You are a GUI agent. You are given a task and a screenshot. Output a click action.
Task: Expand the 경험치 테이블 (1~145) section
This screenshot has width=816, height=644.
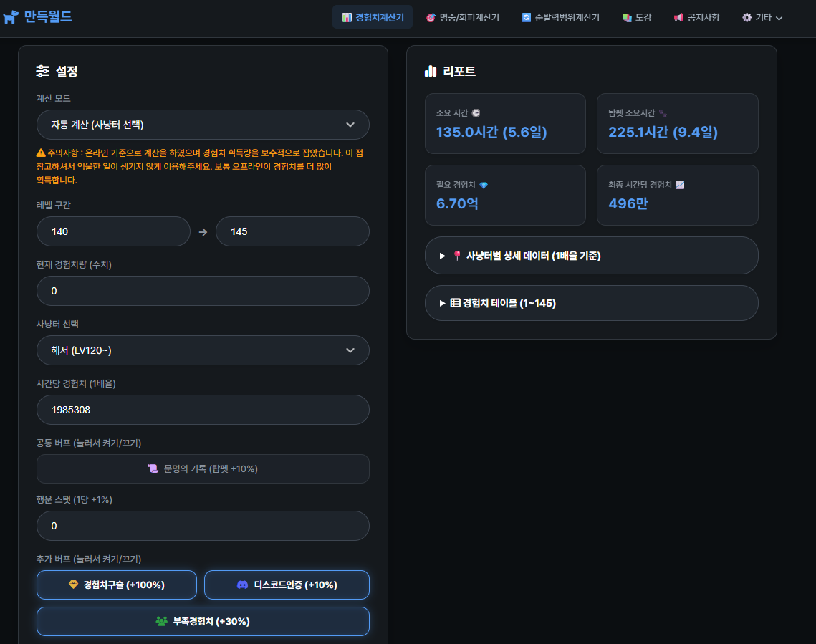coord(591,303)
